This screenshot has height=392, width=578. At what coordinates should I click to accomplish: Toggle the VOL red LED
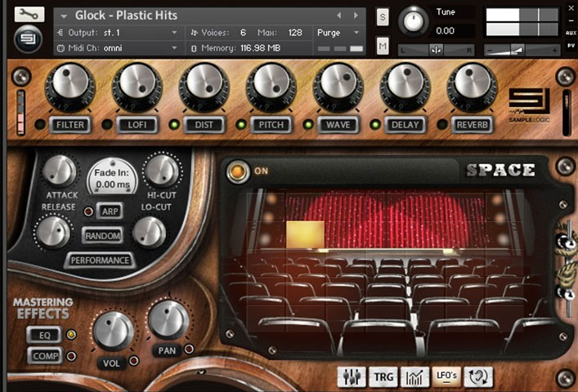click(x=134, y=361)
